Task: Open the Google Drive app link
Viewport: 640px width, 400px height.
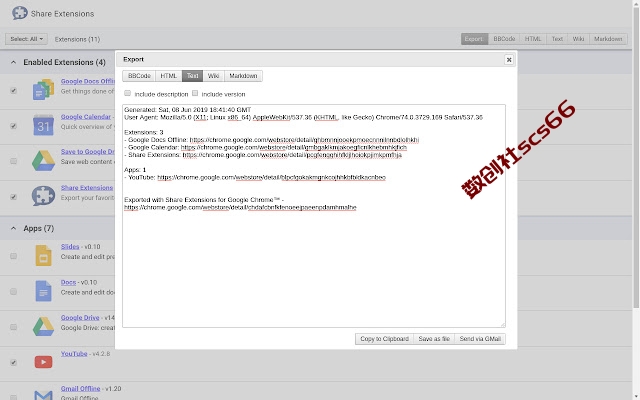Action: tap(80, 318)
